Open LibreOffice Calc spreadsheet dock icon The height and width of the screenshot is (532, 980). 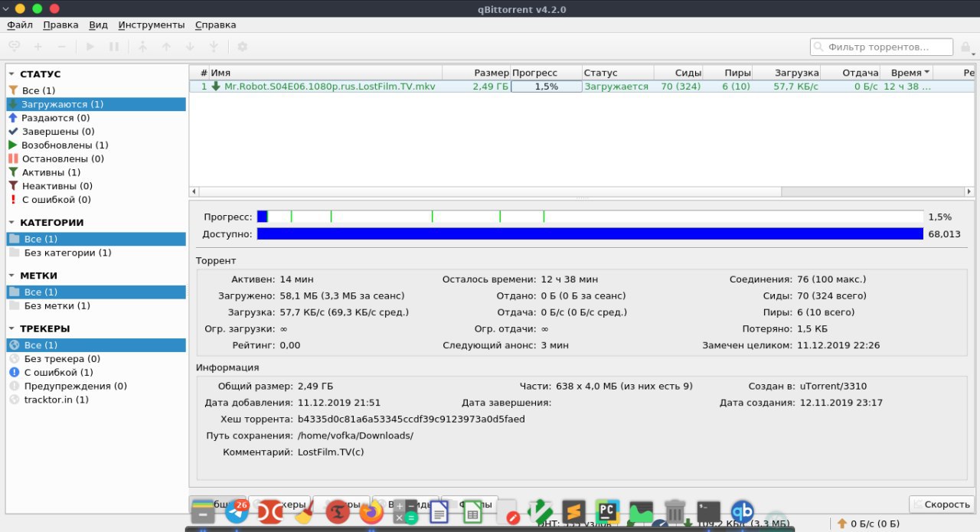pyautogui.click(x=472, y=512)
